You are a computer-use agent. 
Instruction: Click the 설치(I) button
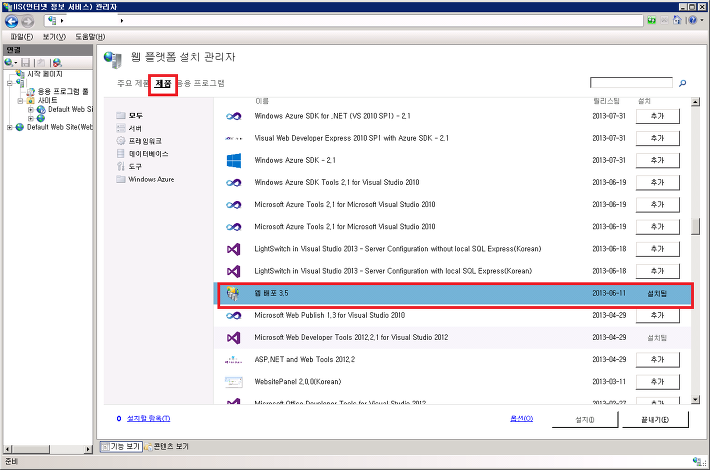pyautogui.click(x=585, y=420)
